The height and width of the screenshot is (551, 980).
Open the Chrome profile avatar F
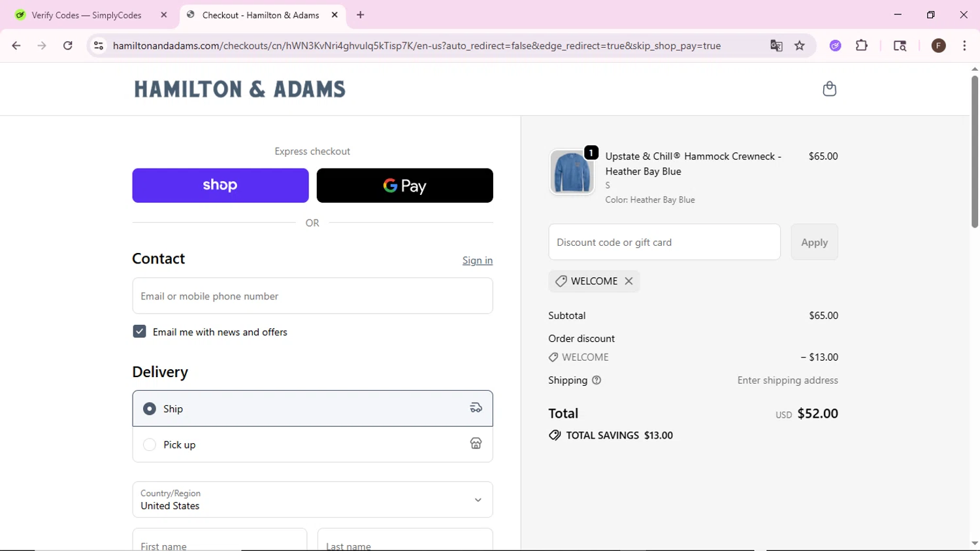click(x=939, y=46)
